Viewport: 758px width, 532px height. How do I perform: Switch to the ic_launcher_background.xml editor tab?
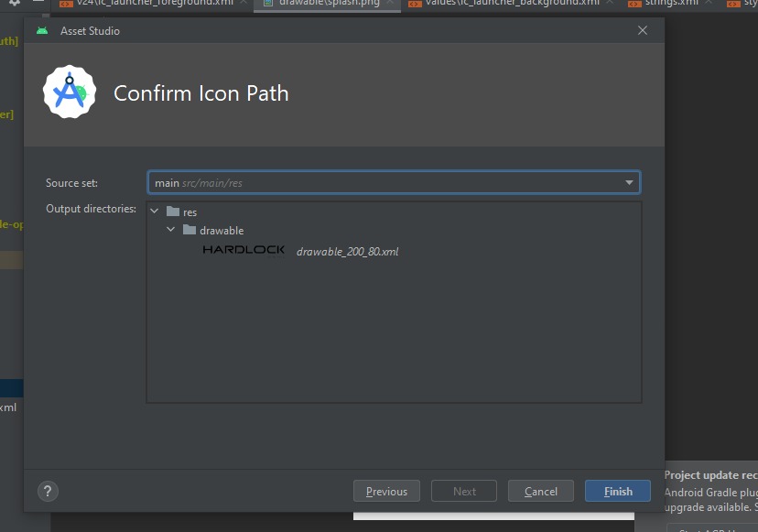[x=512, y=3]
